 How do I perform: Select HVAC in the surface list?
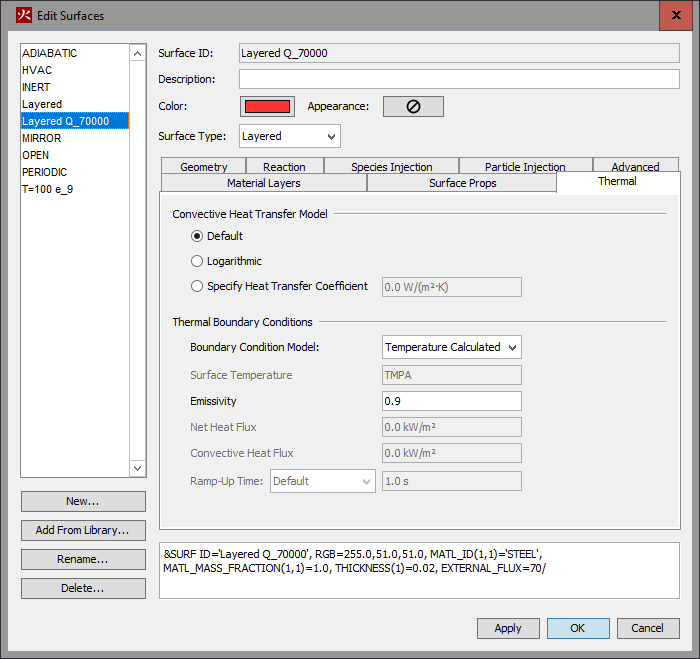(75, 70)
